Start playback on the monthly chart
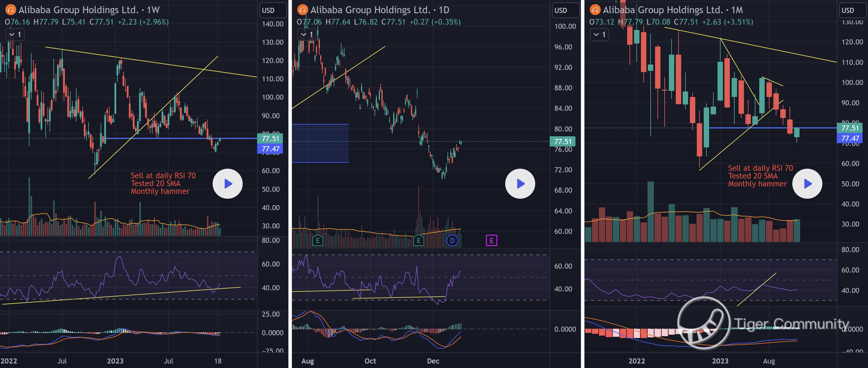This screenshot has width=868, height=368. pyautogui.click(x=807, y=184)
